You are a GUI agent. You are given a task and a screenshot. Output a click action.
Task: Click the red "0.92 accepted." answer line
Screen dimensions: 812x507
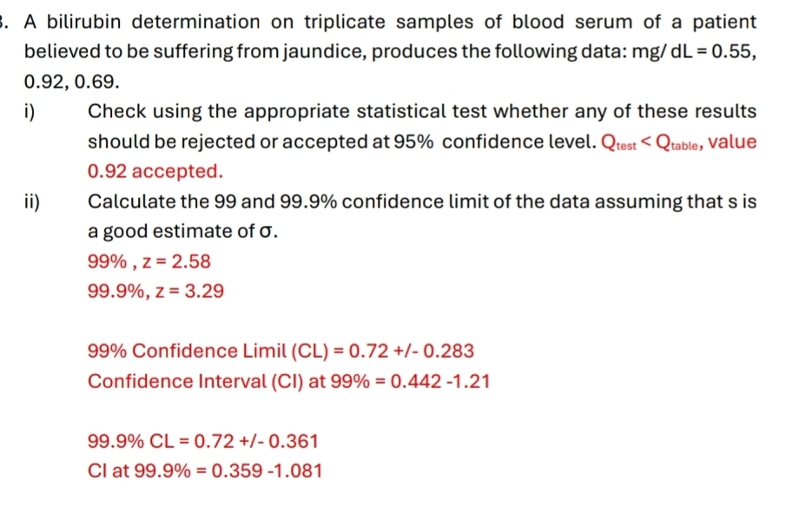click(x=143, y=171)
